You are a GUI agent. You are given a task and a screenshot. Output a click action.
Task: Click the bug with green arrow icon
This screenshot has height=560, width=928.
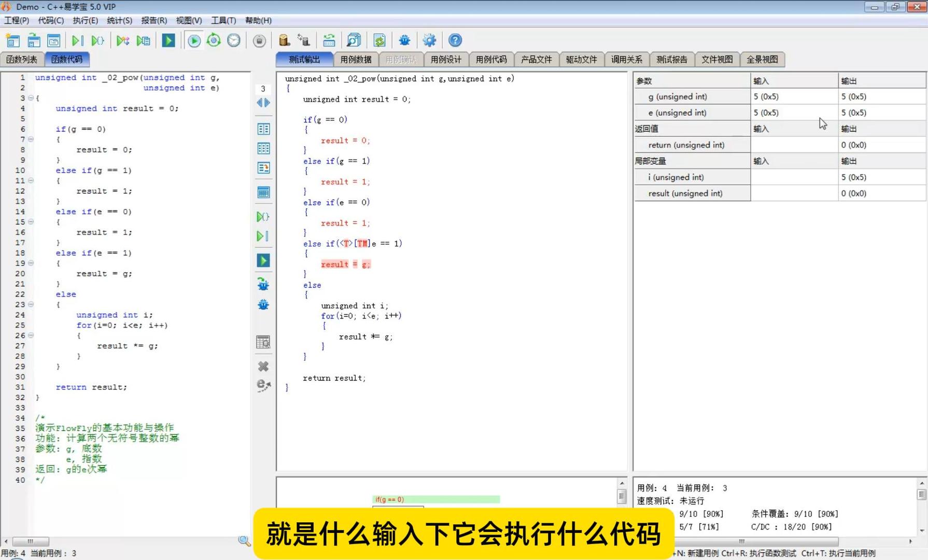coord(263,284)
